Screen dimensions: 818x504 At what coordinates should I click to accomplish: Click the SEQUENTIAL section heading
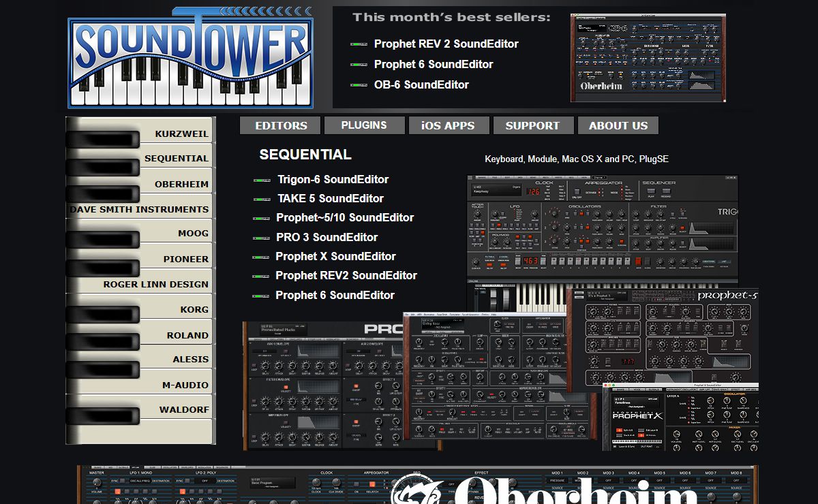coord(305,155)
